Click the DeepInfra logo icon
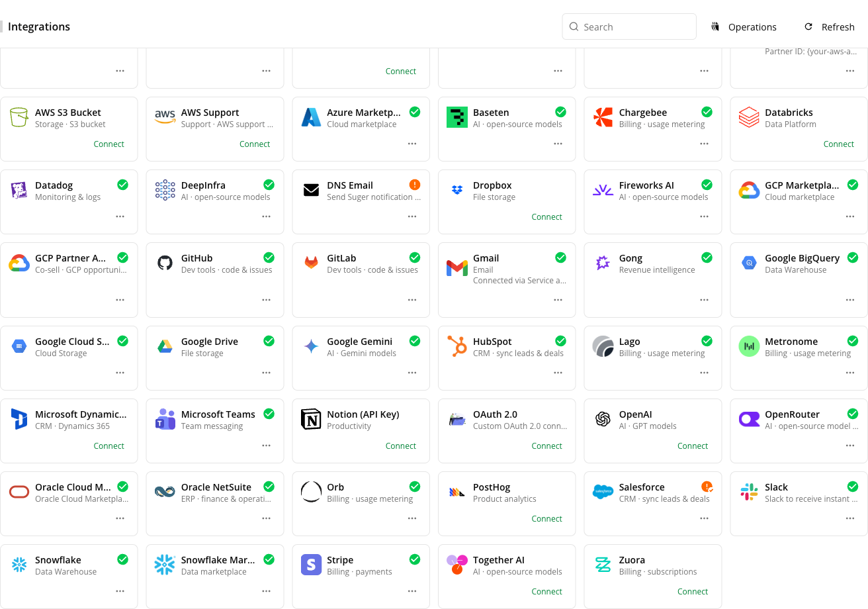The width and height of the screenshot is (868, 609). pyautogui.click(x=165, y=191)
